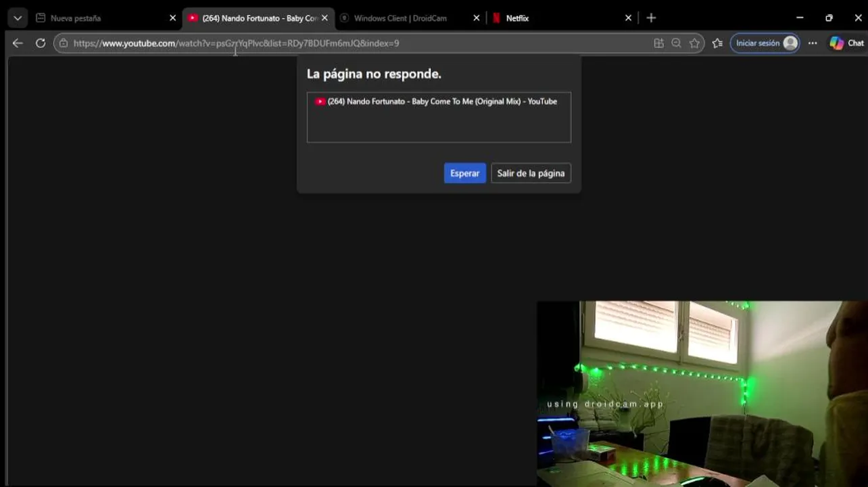
Task: Reload the page with refresh icon
Action: click(x=41, y=43)
